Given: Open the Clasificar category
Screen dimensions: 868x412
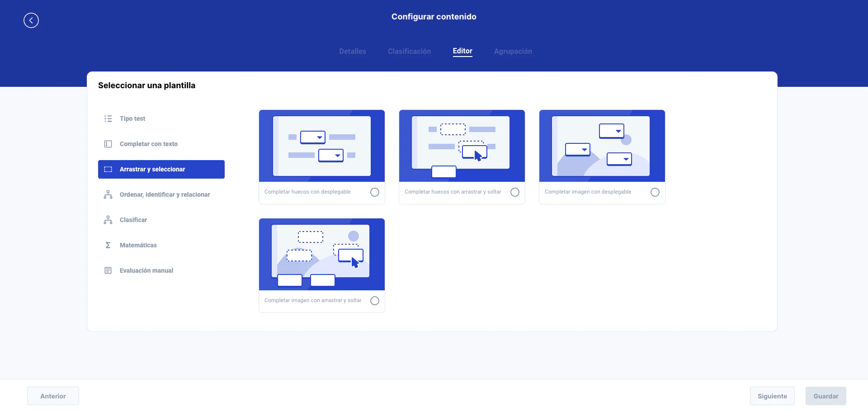Looking at the screenshot, I should [x=161, y=220].
